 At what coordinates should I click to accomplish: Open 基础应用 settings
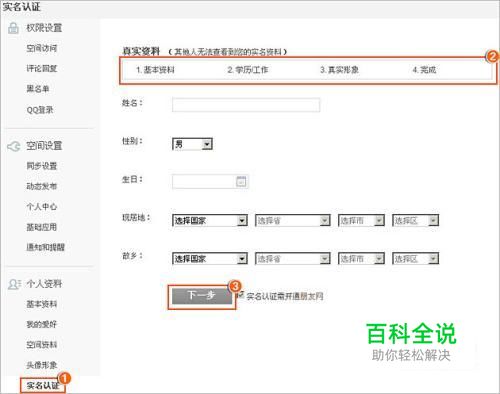tap(42, 227)
